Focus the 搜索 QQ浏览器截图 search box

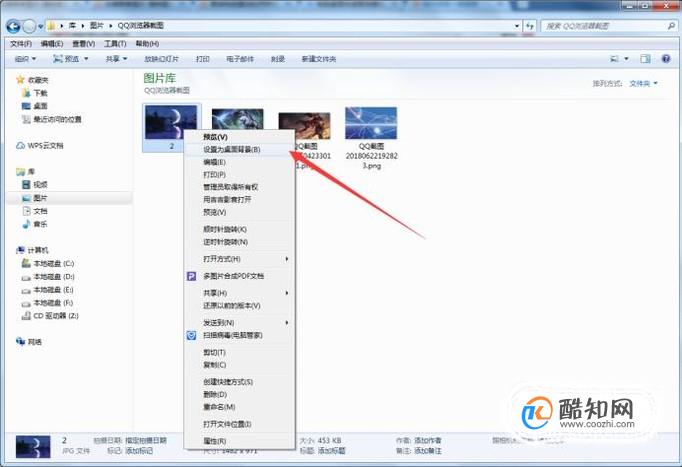pos(608,26)
